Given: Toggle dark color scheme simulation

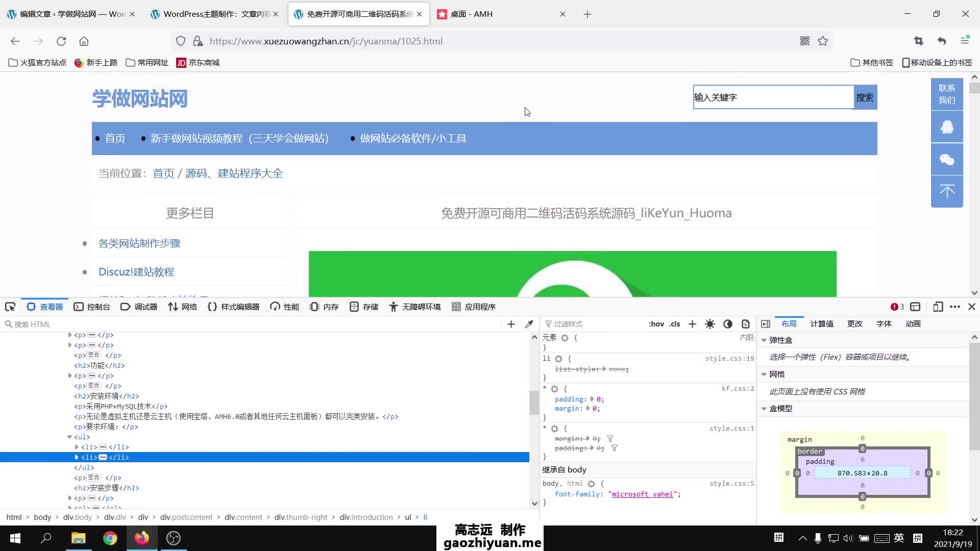Looking at the screenshot, I should (x=727, y=323).
